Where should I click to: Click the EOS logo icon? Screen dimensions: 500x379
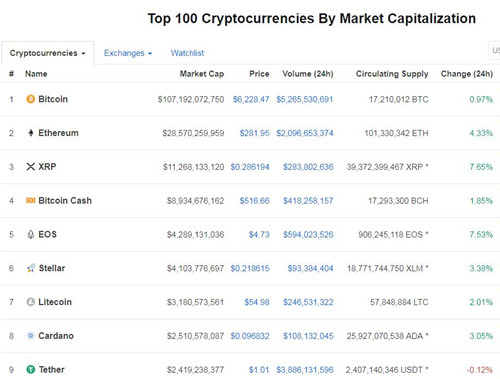pyautogui.click(x=31, y=234)
